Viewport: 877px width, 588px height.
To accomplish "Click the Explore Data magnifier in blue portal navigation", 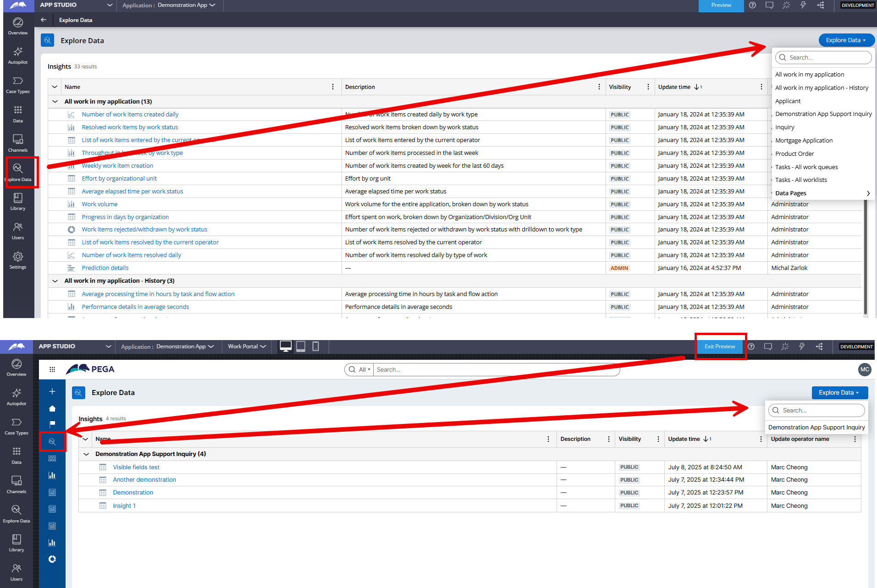I will (x=52, y=442).
